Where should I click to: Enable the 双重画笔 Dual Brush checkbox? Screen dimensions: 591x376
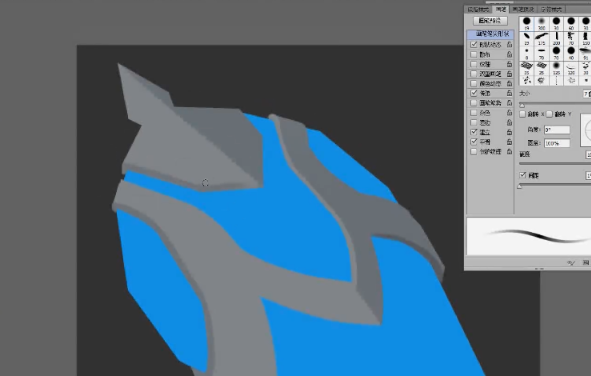click(x=474, y=73)
